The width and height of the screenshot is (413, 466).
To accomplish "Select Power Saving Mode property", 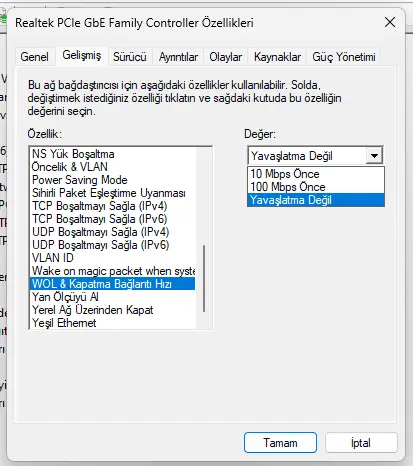I will [113, 180].
